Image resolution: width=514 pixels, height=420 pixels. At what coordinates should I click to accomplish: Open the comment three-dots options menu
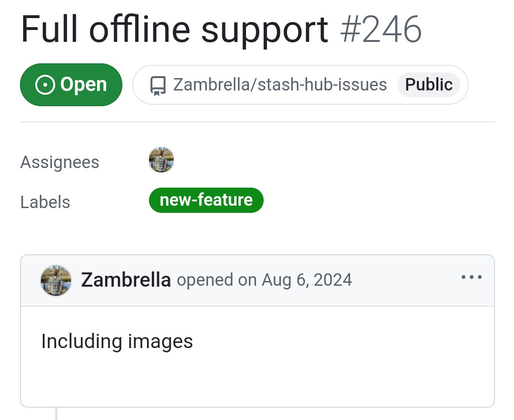click(x=471, y=277)
